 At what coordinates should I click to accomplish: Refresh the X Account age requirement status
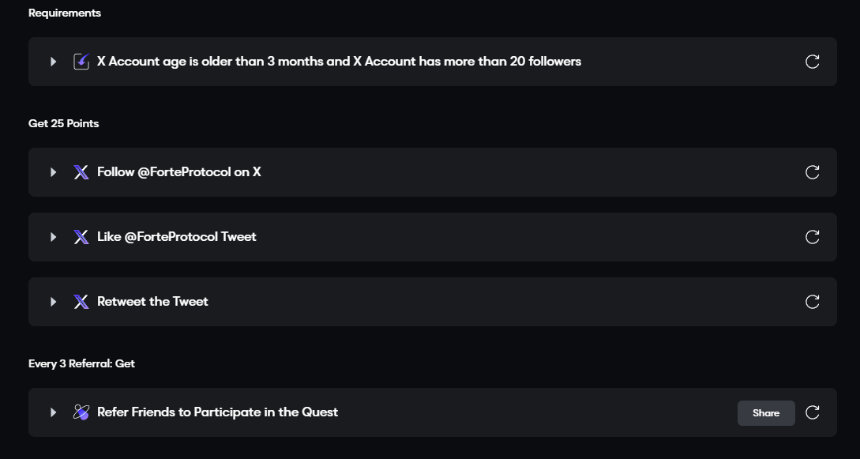[812, 62]
